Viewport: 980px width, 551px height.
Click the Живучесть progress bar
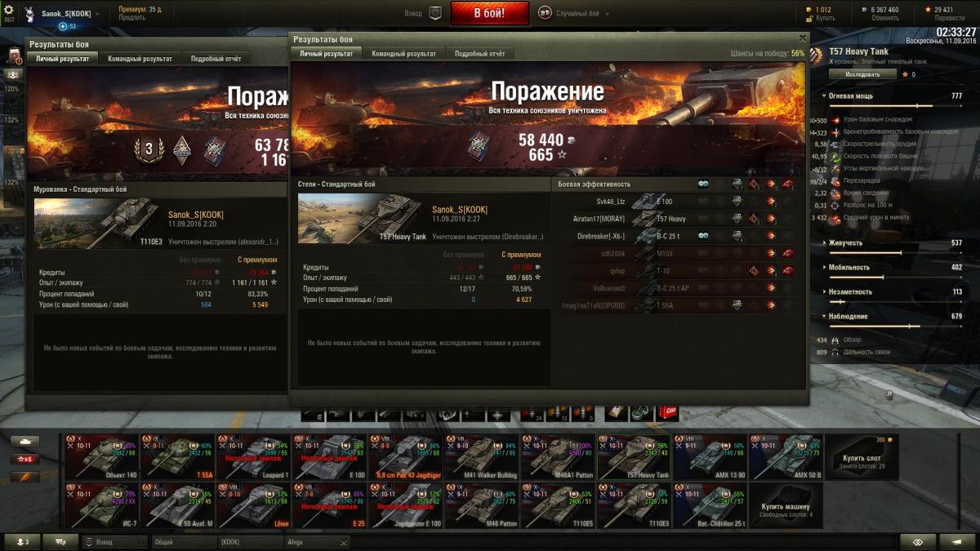[894, 252]
